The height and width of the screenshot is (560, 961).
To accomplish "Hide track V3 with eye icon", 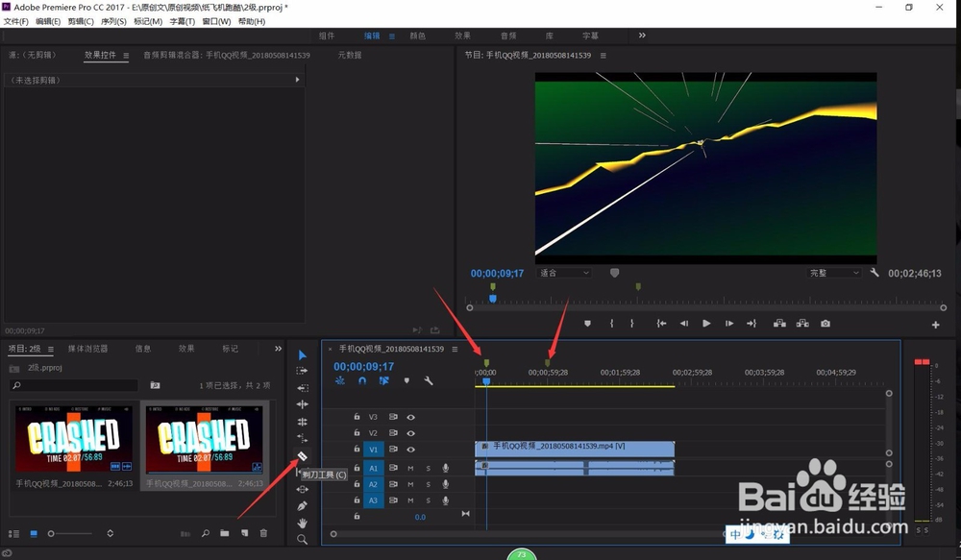I will (x=410, y=417).
